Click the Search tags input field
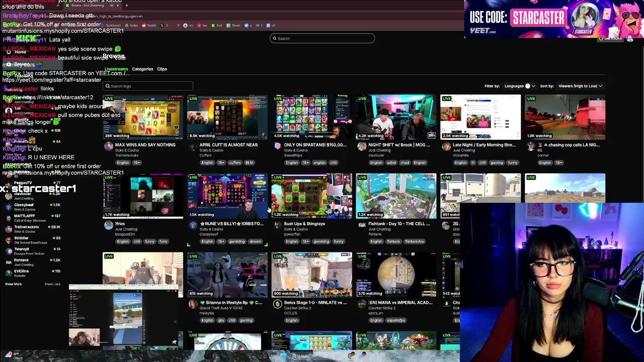 147,86
